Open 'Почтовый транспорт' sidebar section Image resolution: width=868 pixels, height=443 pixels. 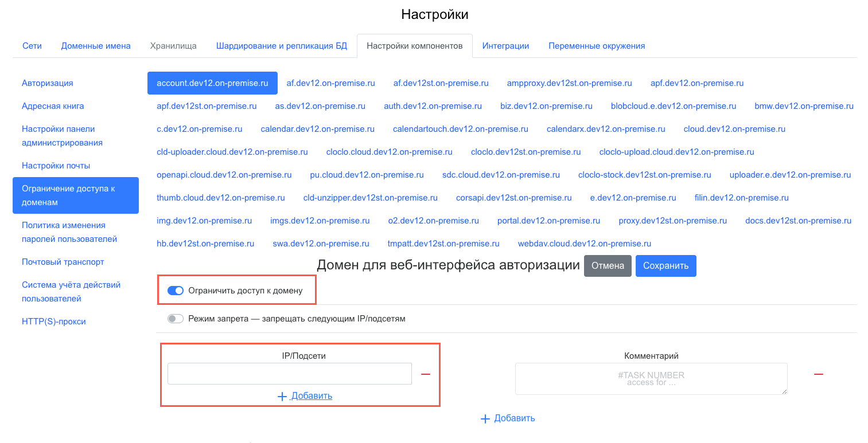tap(63, 262)
